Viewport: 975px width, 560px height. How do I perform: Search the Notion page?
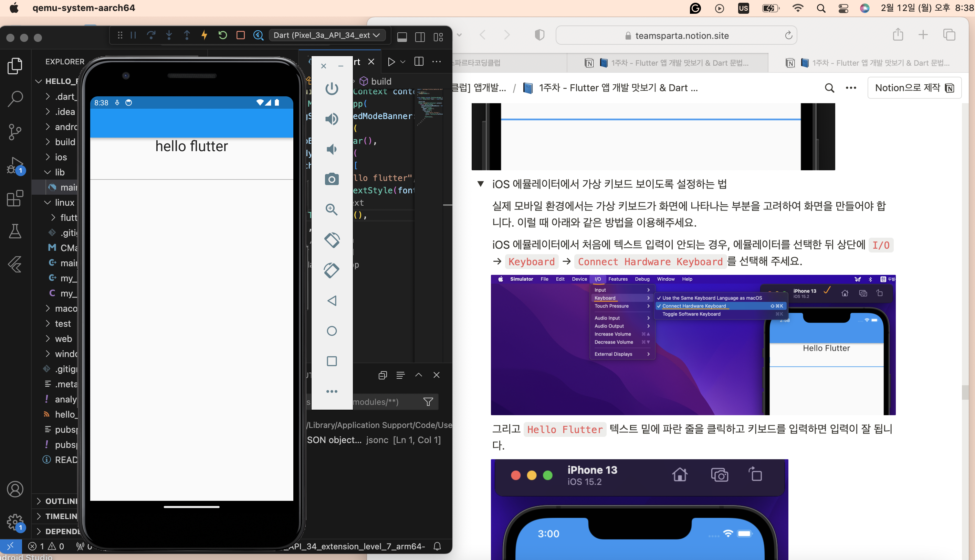(x=829, y=88)
